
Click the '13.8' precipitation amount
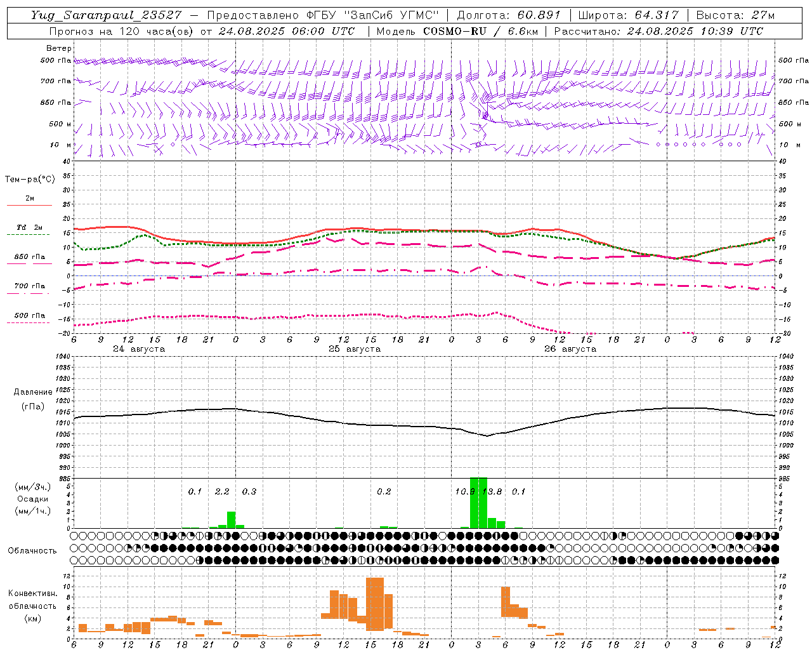[492, 491]
